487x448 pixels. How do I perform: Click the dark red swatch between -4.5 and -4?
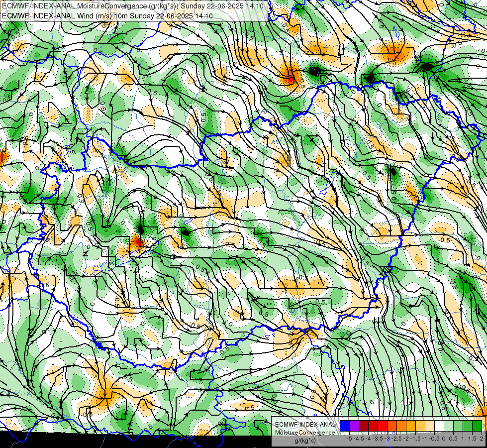tap(364, 426)
